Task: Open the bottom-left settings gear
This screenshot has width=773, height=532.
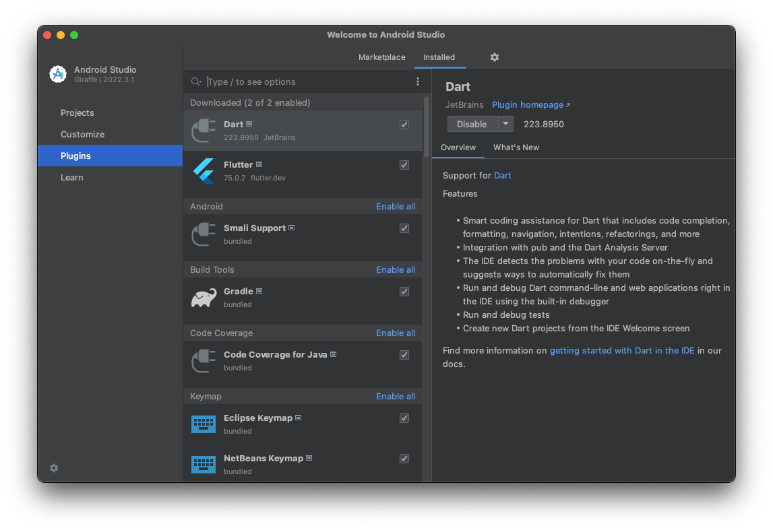Action: pos(54,468)
